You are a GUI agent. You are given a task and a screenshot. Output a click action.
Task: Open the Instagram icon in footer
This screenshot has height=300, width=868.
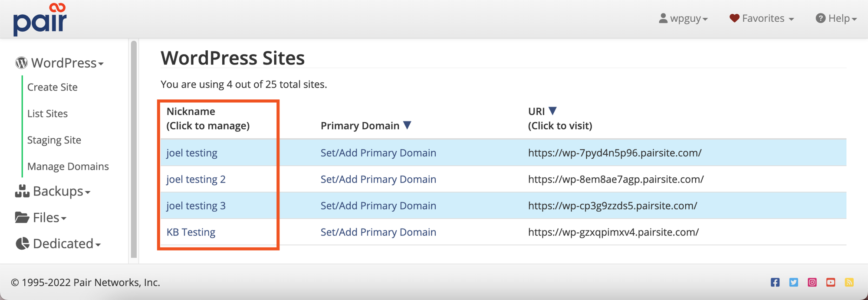coord(812,282)
